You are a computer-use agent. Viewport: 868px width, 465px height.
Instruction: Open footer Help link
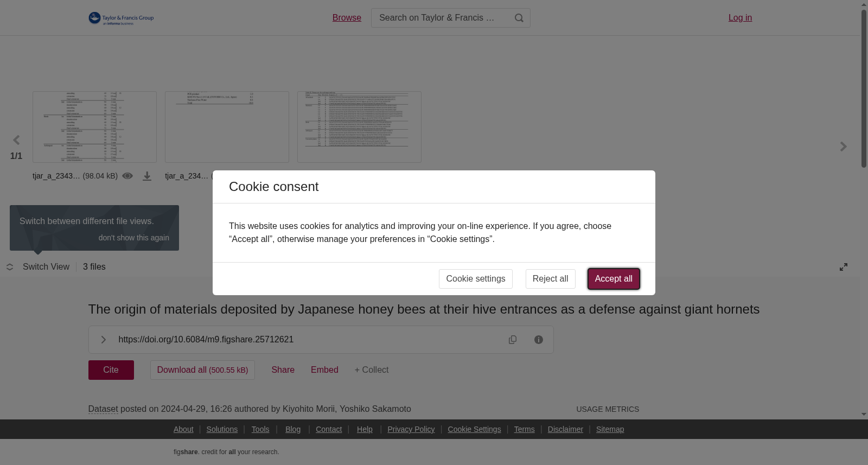(365, 429)
